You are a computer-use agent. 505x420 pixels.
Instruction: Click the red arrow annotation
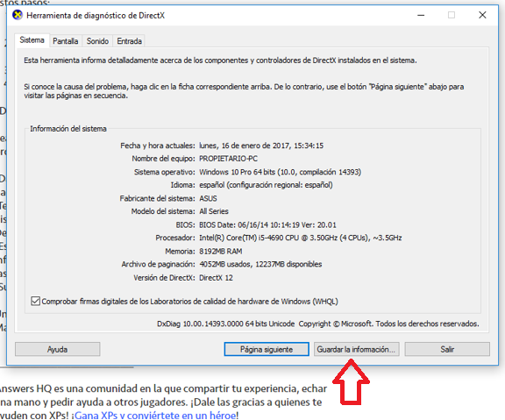click(x=351, y=382)
